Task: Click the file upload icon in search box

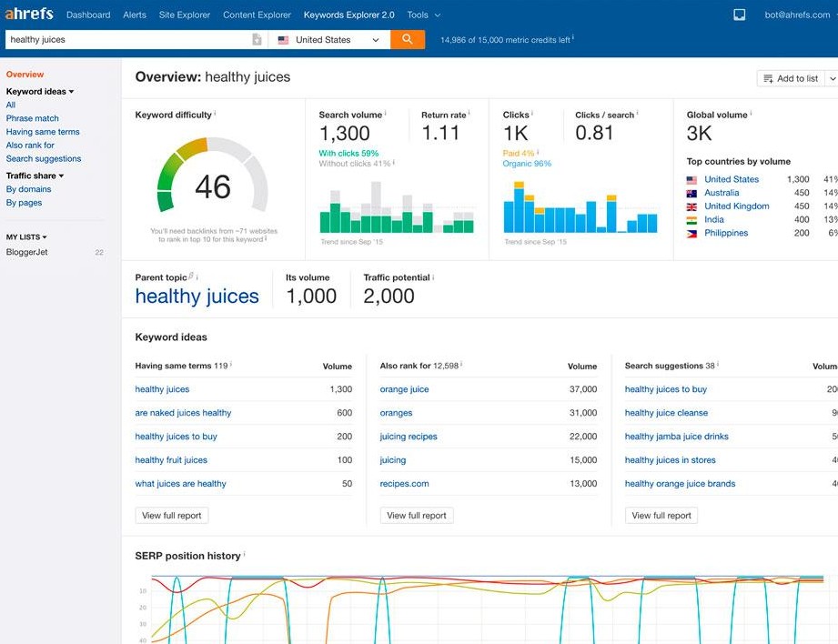Action: point(257,39)
